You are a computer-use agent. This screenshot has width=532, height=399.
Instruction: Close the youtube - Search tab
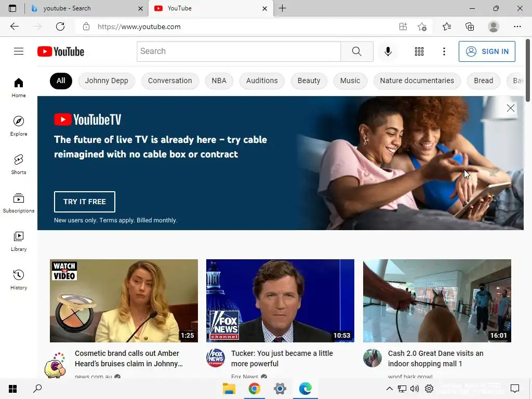(140, 8)
